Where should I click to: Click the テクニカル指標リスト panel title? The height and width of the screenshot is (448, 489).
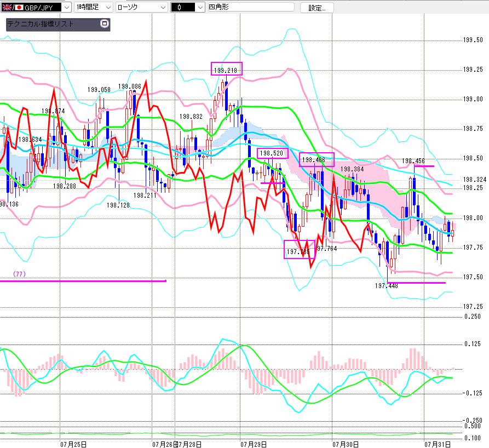coord(41,24)
